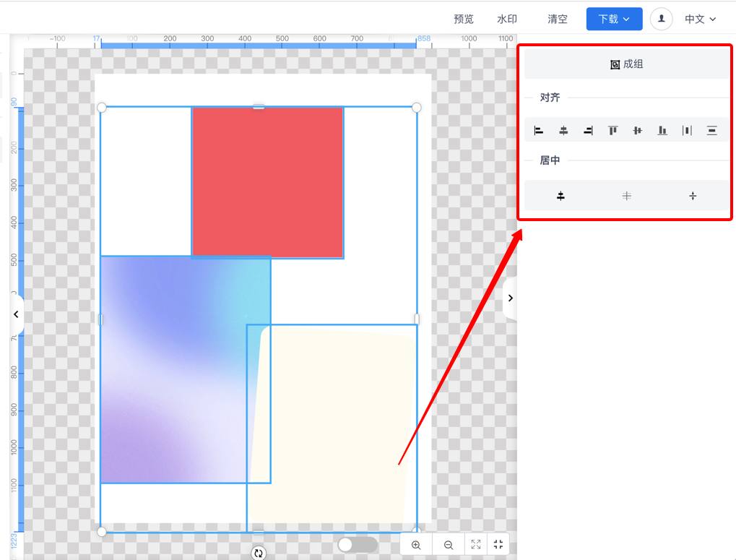
Task: Click the top-left corner selection handle
Action: coord(101,108)
